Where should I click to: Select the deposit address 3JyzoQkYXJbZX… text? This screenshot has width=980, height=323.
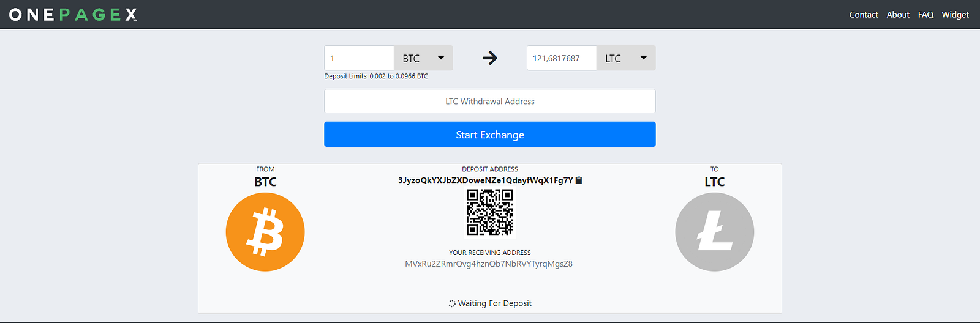[486, 180]
